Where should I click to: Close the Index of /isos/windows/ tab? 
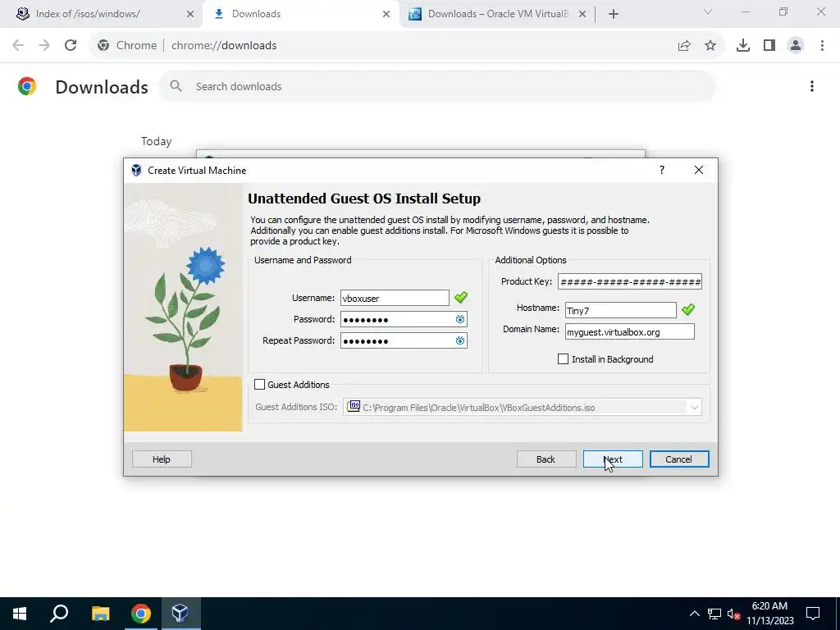[190, 14]
